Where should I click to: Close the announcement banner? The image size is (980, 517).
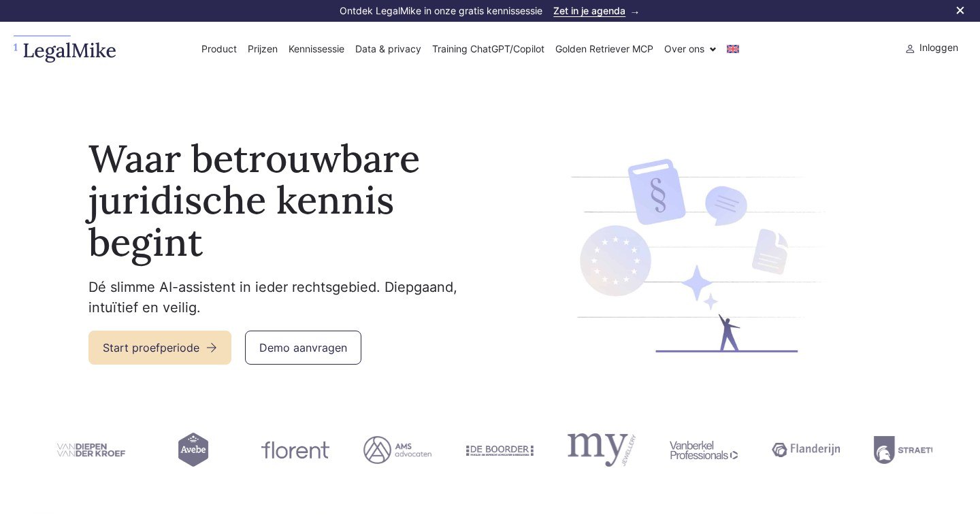click(960, 10)
